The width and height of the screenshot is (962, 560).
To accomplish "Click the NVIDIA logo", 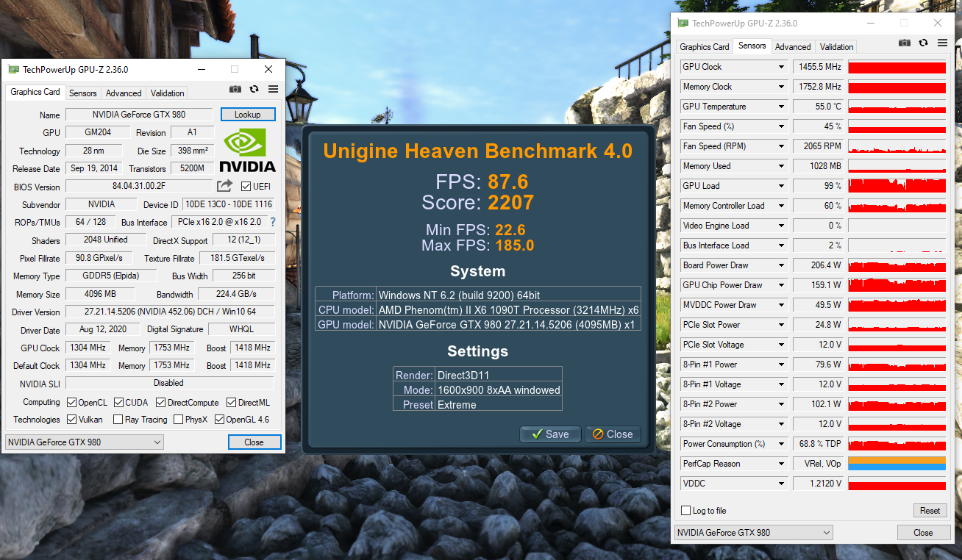I will point(248,151).
